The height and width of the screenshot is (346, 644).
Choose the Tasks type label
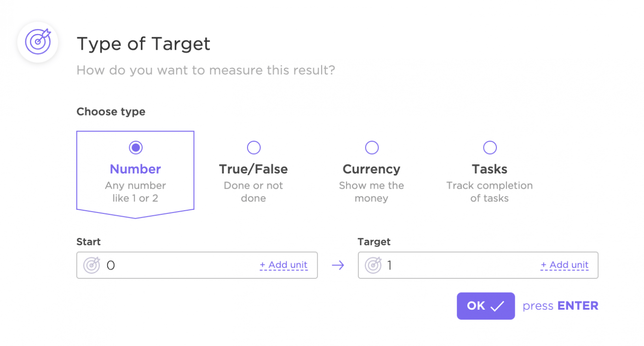[489, 169]
